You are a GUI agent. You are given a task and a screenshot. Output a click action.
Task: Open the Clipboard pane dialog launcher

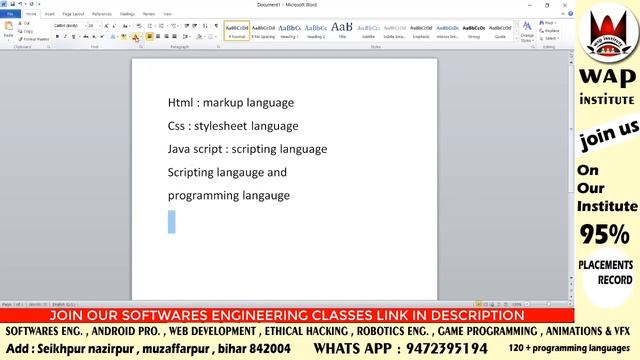pos(49,47)
